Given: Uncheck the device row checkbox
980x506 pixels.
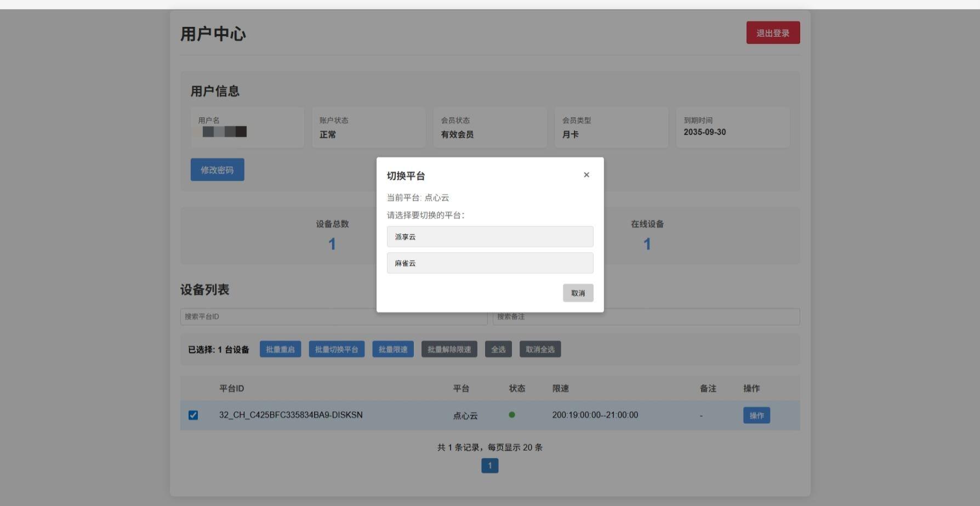Looking at the screenshot, I should [193, 416].
